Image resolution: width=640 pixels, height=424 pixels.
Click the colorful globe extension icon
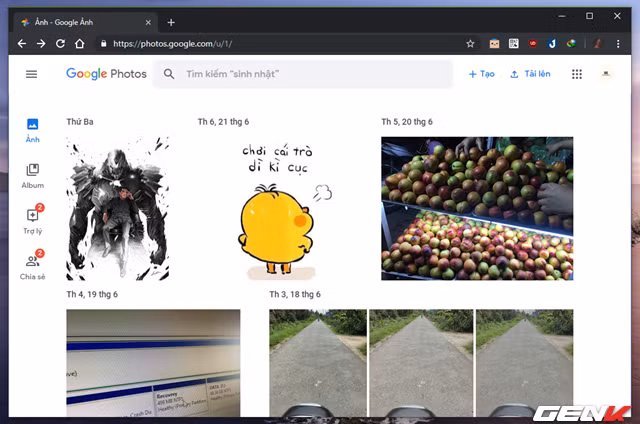(x=571, y=44)
